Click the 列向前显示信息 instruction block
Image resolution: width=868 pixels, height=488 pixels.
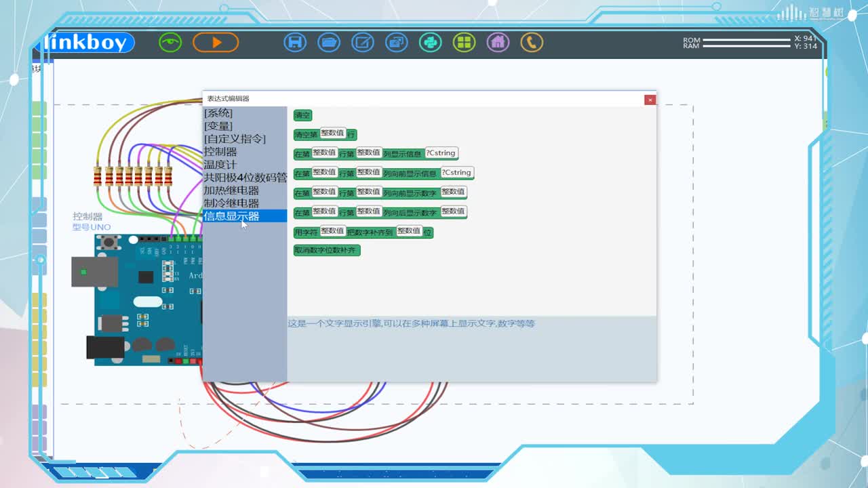coord(384,173)
